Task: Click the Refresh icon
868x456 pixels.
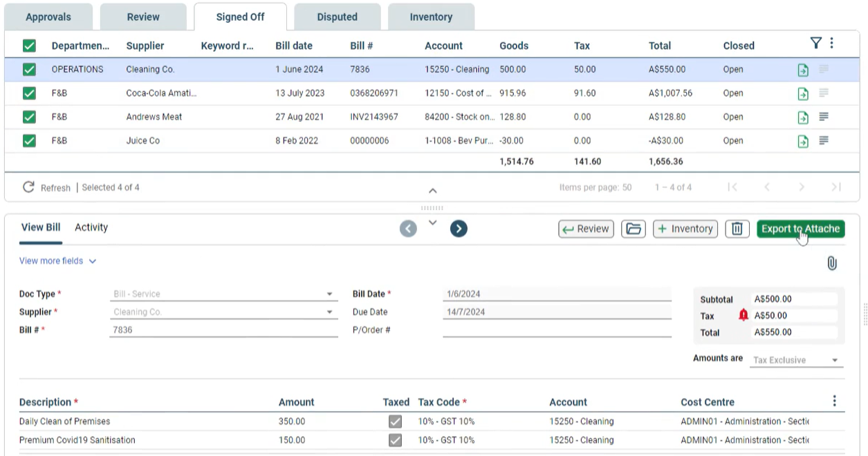Action: click(28, 187)
